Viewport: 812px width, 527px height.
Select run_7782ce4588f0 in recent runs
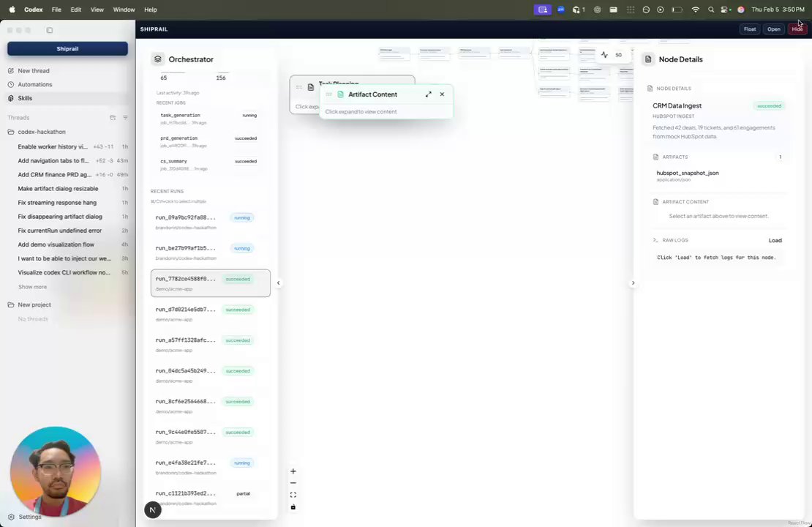click(x=210, y=283)
